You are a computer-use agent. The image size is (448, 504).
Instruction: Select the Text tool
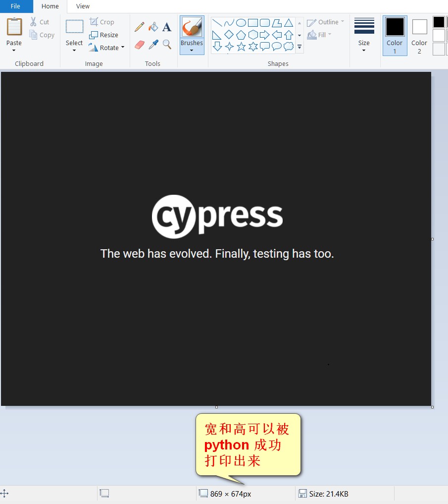pyautogui.click(x=167, y=27)
